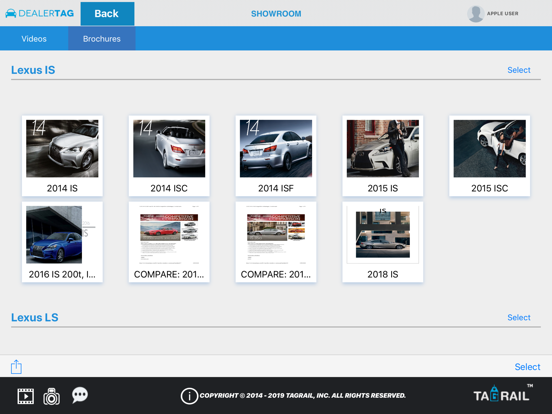The height and width of the screenshot is (414, 552).
Task: Click the APPLE USER name label
Action: [502, 13]
